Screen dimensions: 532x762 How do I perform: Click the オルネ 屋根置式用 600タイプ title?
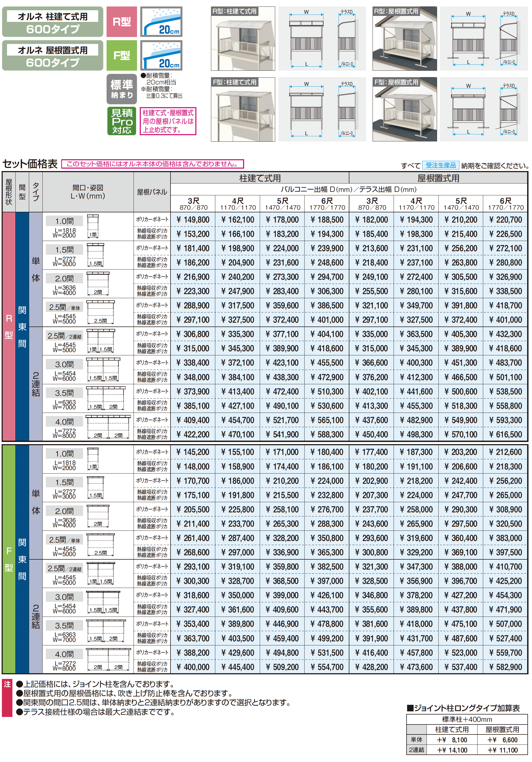(x=52, y=55)
